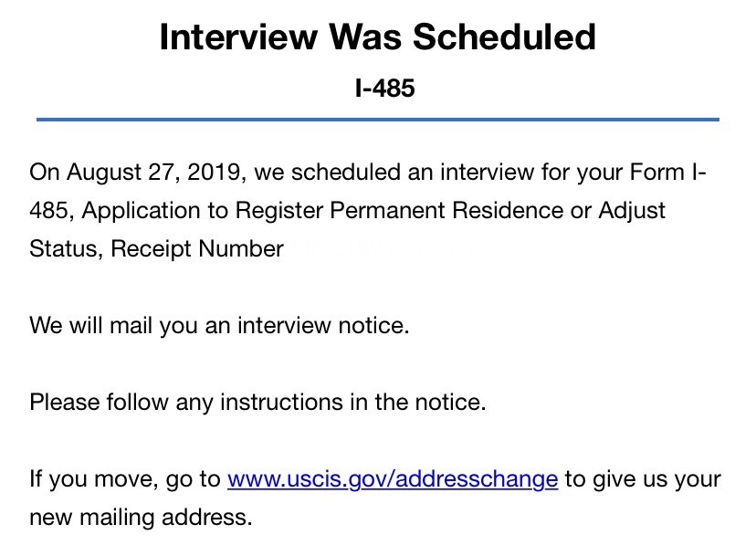Click "Please follow any instructions in the notice"
The height and width of the screenshot is (556, 756).
(x=257, y=403)
